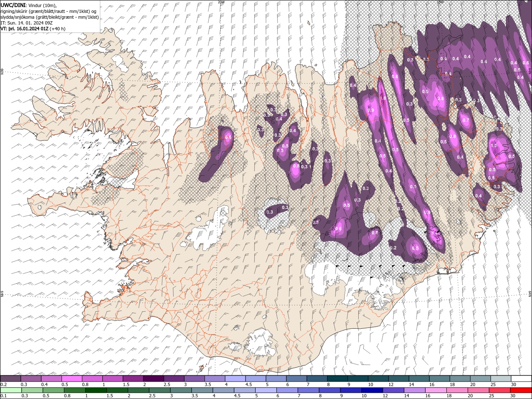Viewport: 532px width, 399px height.
Task: Click the 'UWC/DINI' title in the map header
Action: pos(13,5)
